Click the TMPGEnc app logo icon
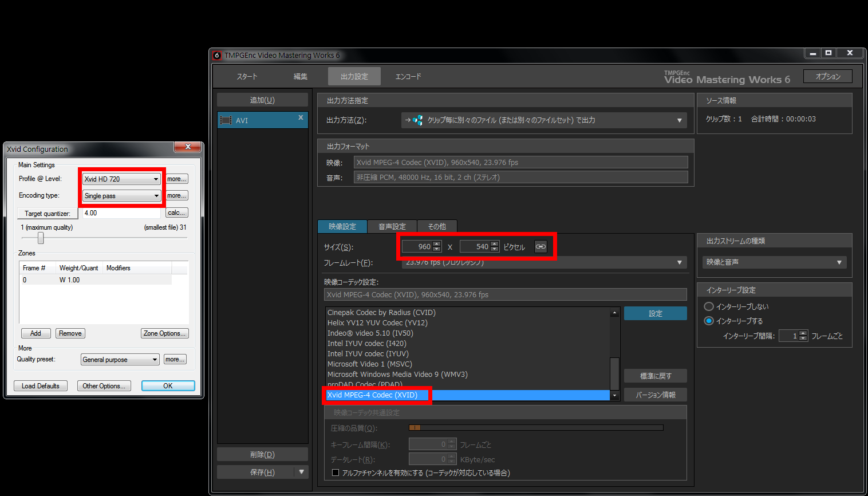The image size is (868, 496). (x=217, y=55)
